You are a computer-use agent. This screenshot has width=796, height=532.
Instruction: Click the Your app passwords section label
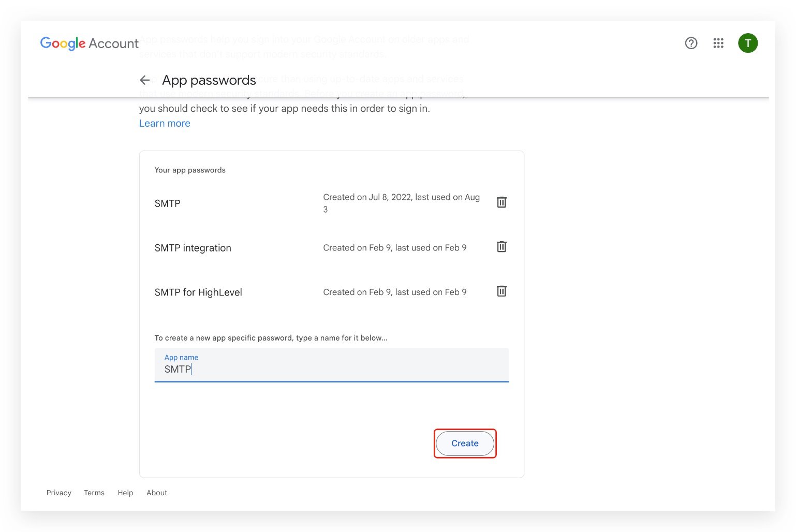pyautogui.click(x=190, y=170)
